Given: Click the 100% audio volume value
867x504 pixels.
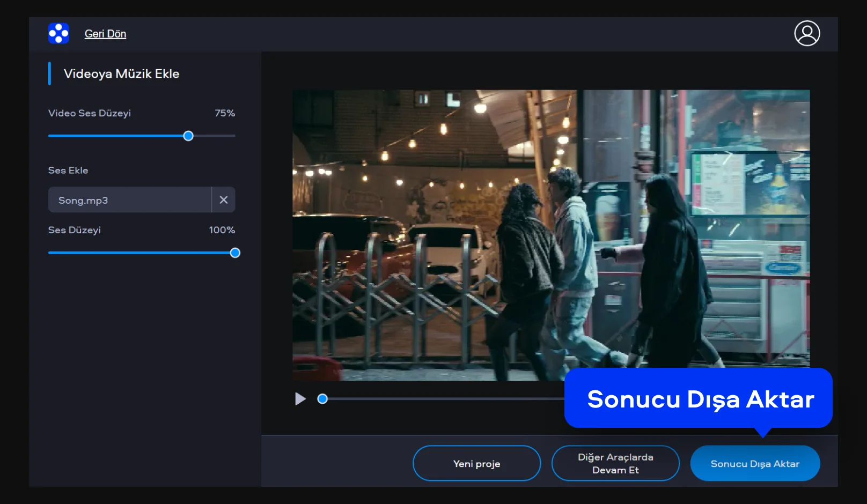Looking at the screenshot, I should tap(222, 230).
